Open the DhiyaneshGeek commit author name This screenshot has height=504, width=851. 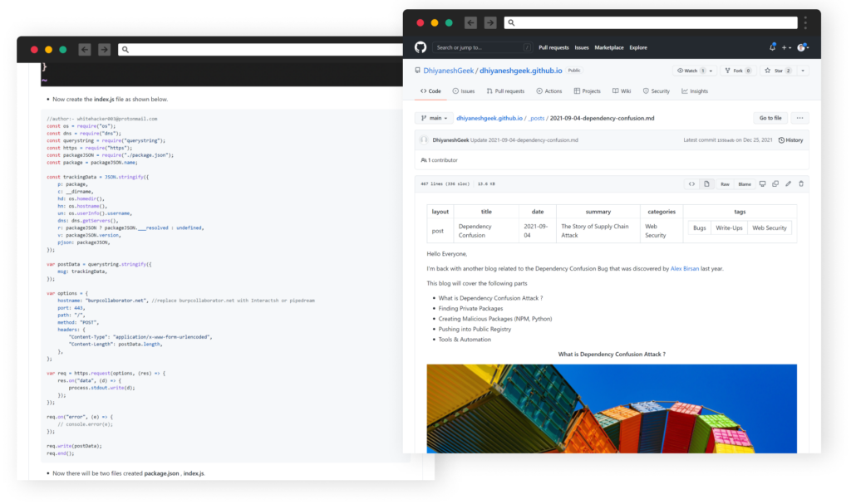tap(450, 140)
